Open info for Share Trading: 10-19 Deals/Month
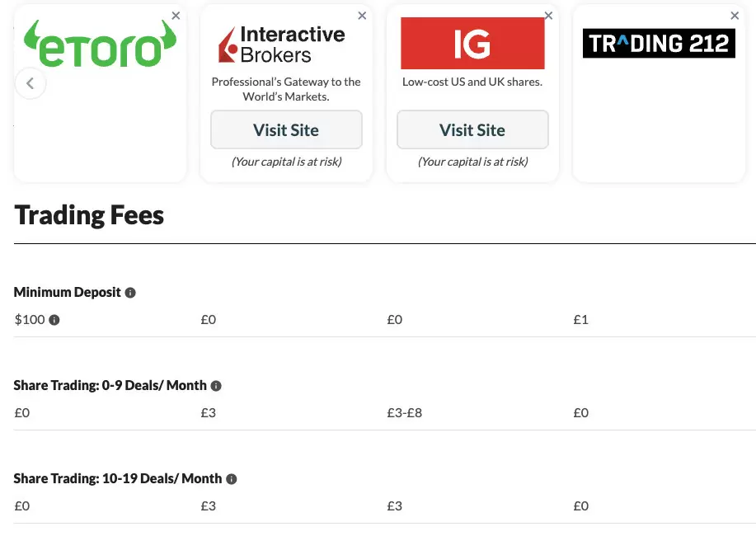Image resolution: width=756 pixels, height=536 pixels. [232, 478]
